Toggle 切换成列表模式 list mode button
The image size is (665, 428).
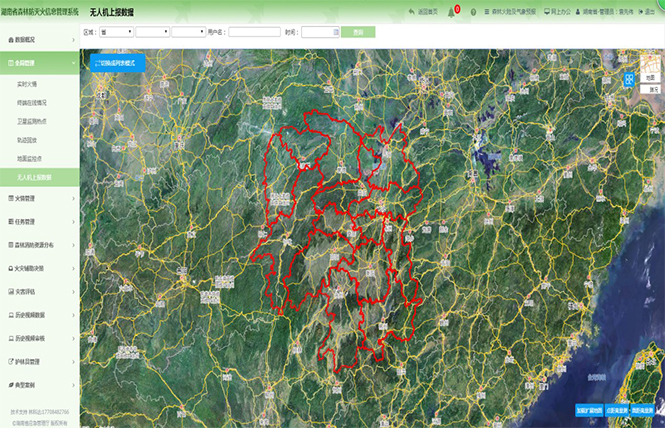tap(117, 62)
